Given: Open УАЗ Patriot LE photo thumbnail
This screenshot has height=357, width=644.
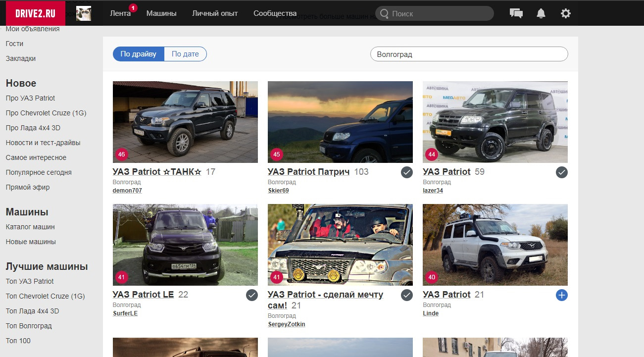Looking at the screenshot, I should (185, 245).
